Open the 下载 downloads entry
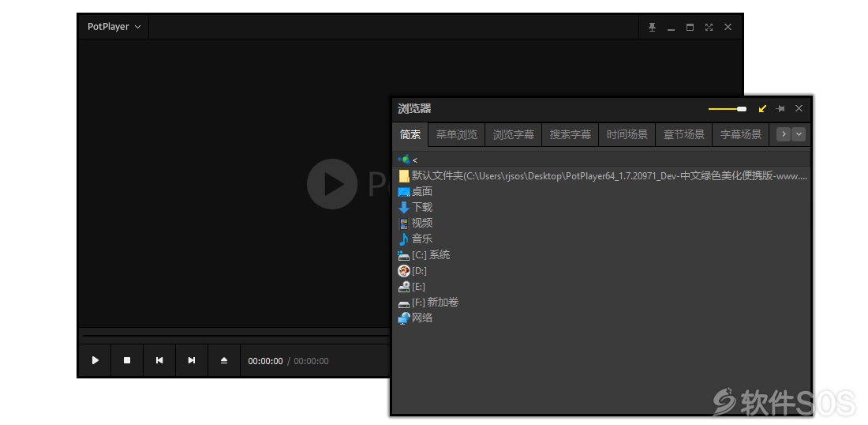 click(602, 207)
